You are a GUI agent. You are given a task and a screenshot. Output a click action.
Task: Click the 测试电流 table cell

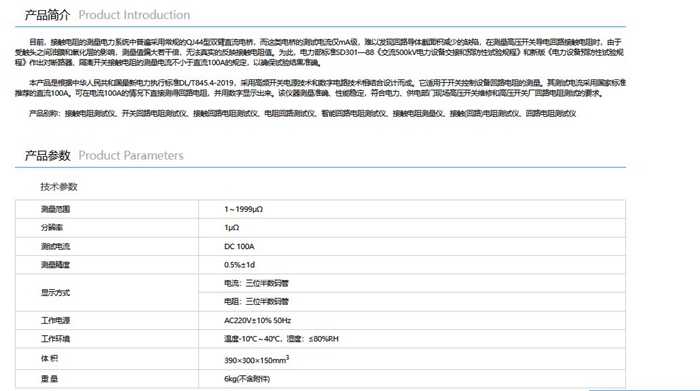(x=107, y=246)
